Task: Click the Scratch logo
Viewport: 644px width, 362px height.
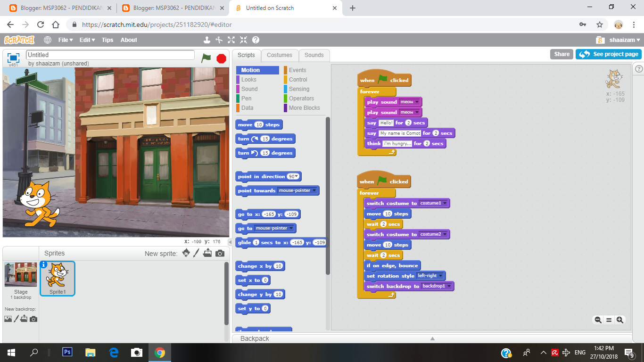Action: coord(19,40)
